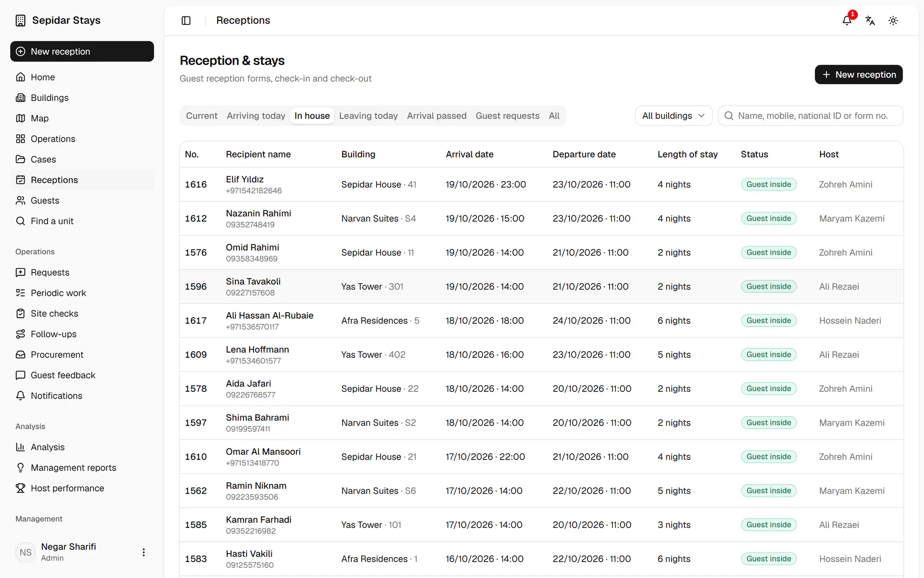Screen dimensions: 924x578
Task: Open reception 1616 Elif Yıldız
Action: [541, 184]
